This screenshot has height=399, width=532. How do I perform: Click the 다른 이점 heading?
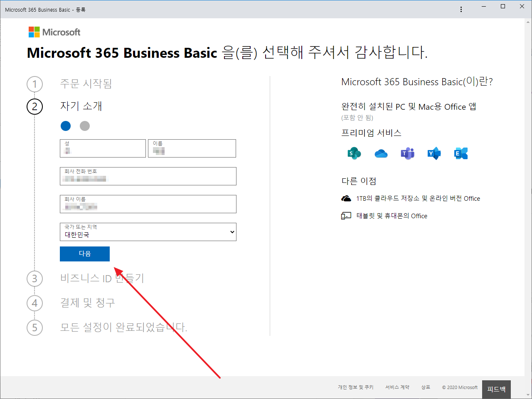pos(359,181)
